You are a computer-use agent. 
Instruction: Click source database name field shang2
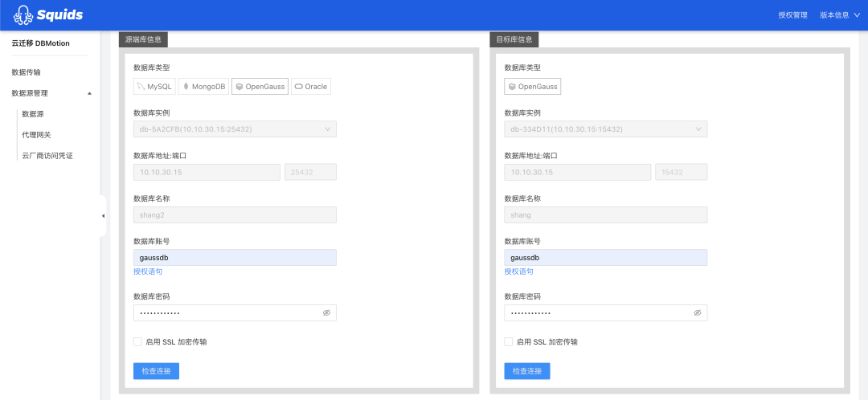235,215
